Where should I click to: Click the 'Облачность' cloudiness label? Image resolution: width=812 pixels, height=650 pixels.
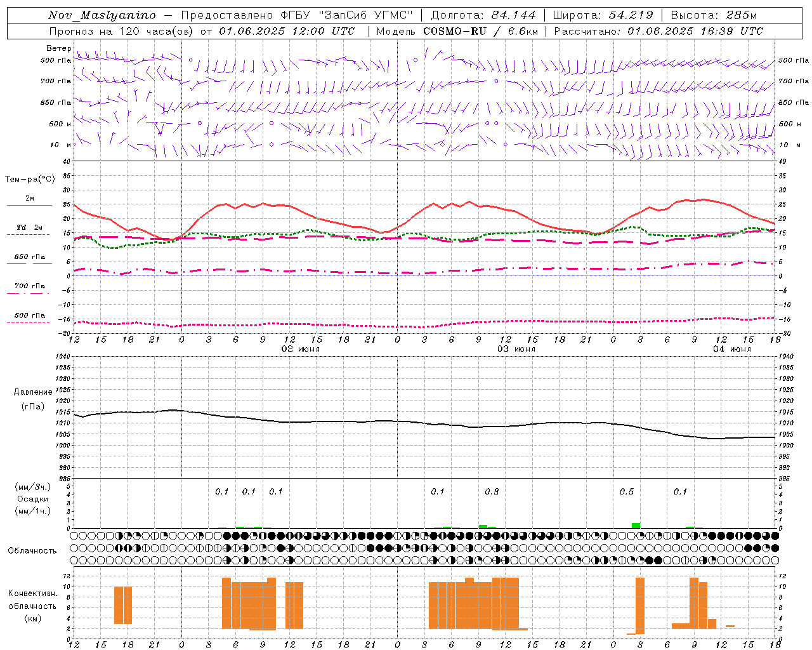[x=32, y=550]
